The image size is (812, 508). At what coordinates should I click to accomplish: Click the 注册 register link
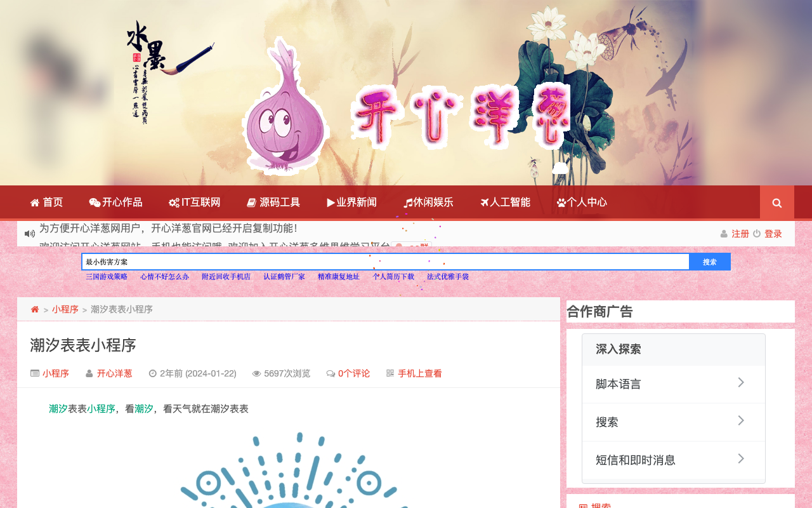[740, 234]
